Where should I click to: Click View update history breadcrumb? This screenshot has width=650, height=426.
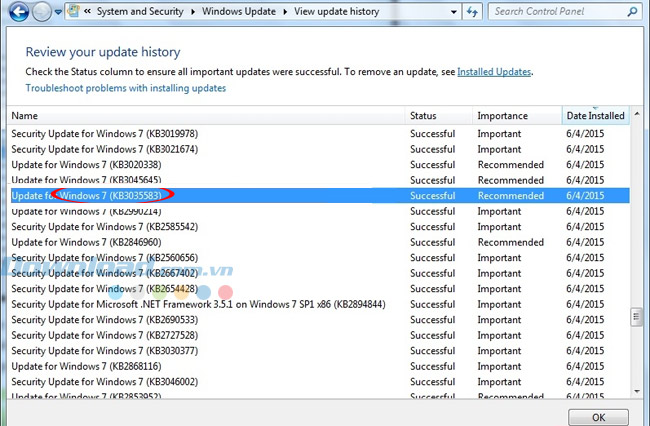point(337,12)
